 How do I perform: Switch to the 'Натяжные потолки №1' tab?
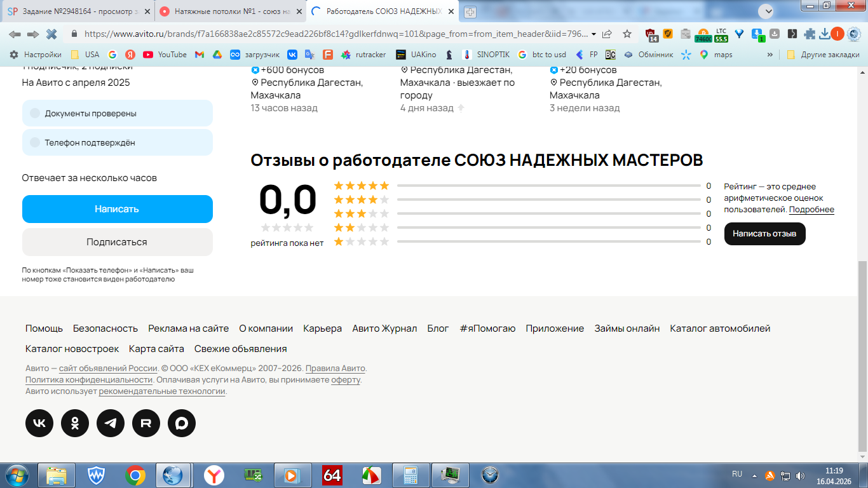(x=229, y=11)
